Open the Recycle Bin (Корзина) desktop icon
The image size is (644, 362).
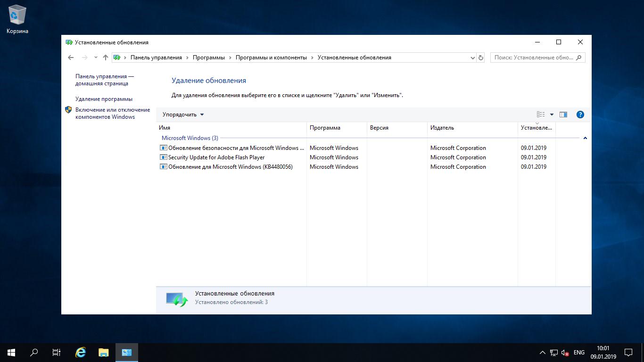[17, 19]
